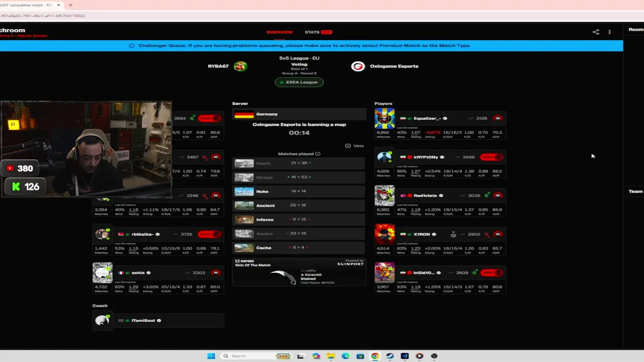Image resolution: width=644 pixels, height=362 pixels.
Task: Open the three-dot more options menu
Action: (609, 32)
